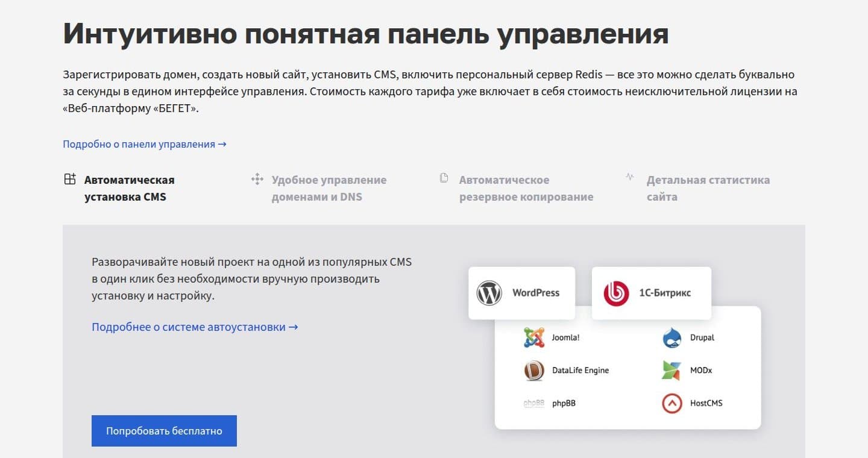Click the CMS auto-install grid icon

(70, 179)
